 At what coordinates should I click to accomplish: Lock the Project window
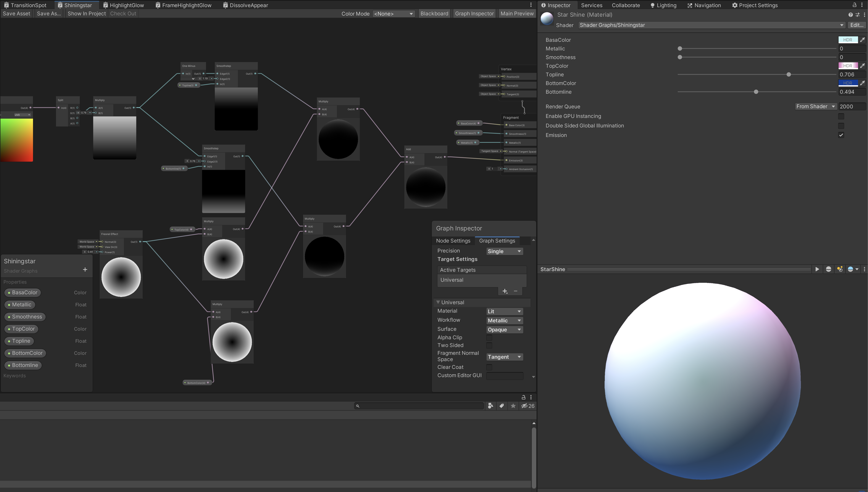point(523,397)
